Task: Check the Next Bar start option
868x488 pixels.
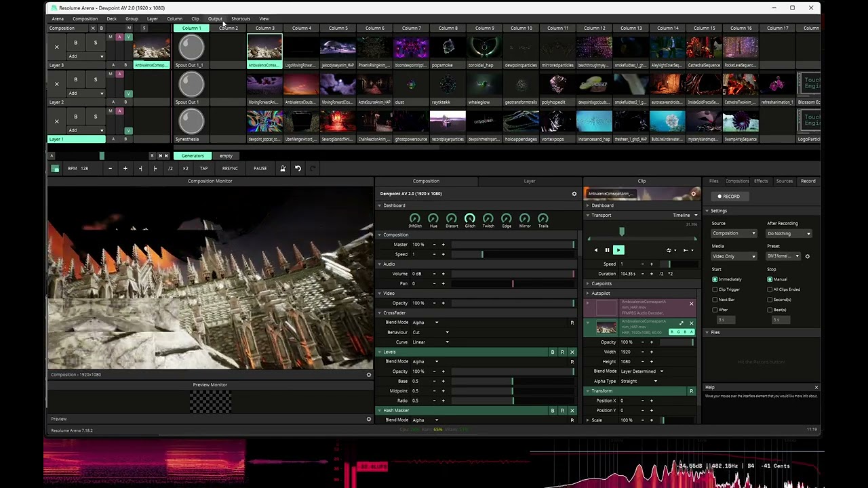Action: (x=715, y=300)
